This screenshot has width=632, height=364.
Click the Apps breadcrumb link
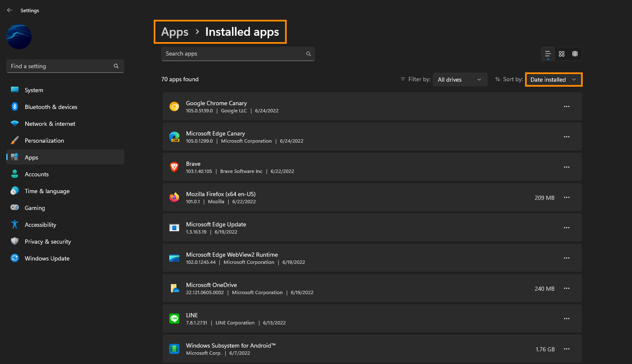175,32
